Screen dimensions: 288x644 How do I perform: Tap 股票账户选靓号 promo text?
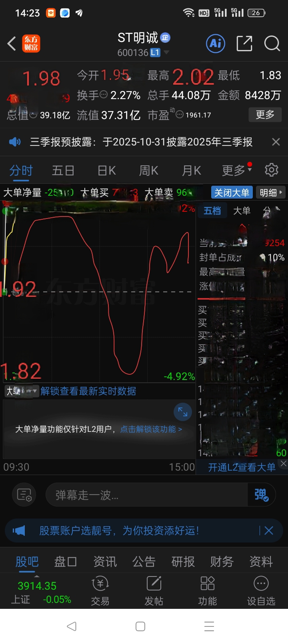[x=119, y=531]
